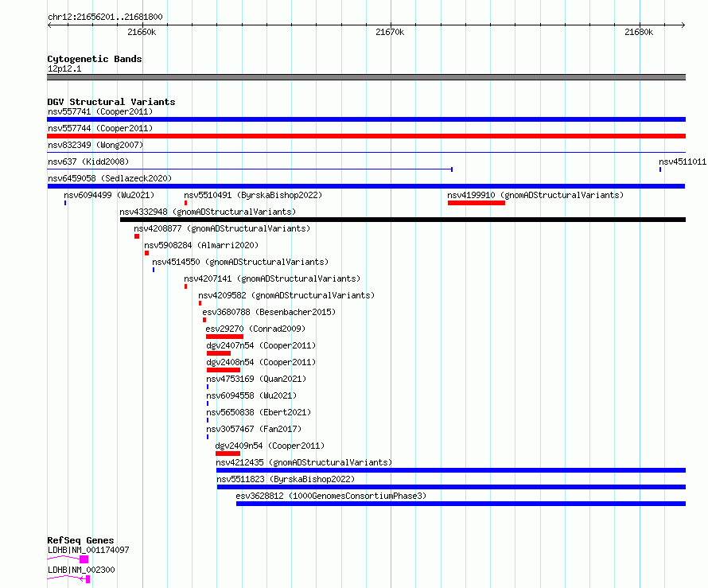Click the LDHB|NM_002300 gene label
This screenshot has height=588, width=708.
coord(81,570)
